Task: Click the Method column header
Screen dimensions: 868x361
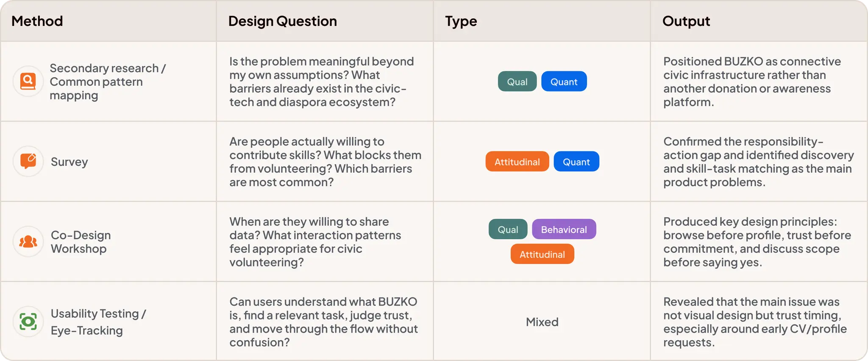Action: [37, 21]
